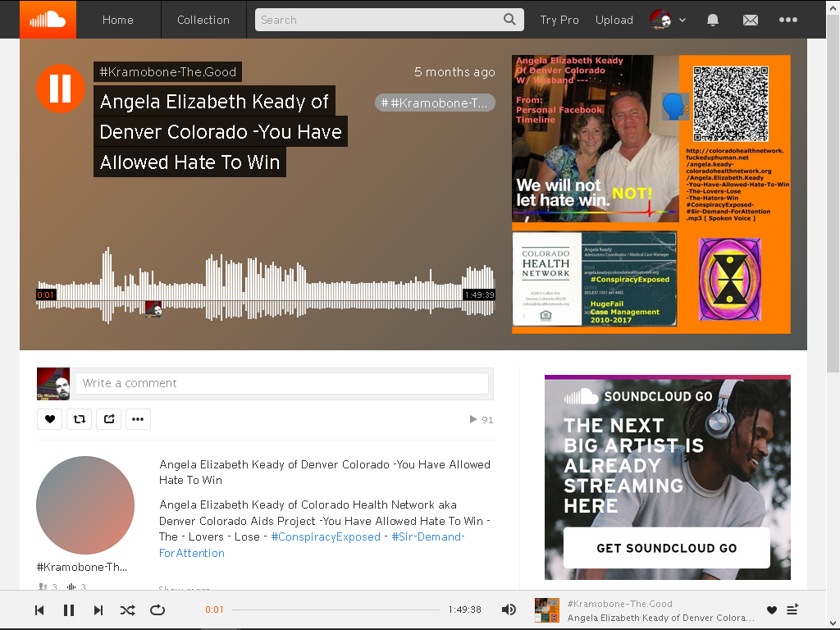Toggle repeat mode

pos(157,609)
